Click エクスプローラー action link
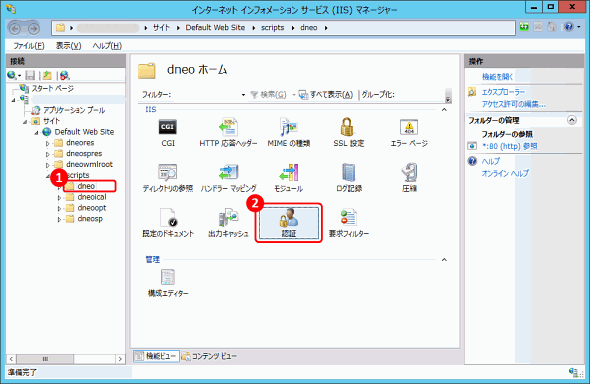The width and height of the screenshot is (590, 384). click(x=503, y=92)
